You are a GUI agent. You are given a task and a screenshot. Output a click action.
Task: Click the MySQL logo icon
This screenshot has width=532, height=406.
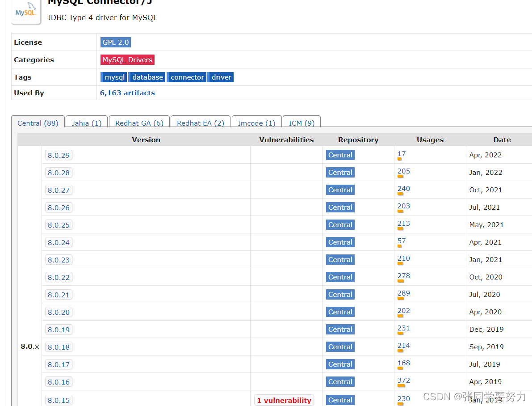[x=26, y=12]
